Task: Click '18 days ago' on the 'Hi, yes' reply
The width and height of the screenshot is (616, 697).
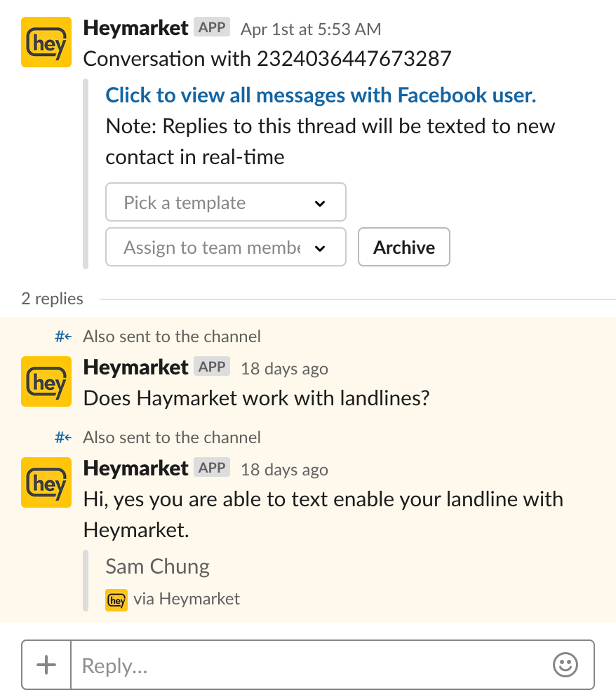Action: (x=284, y=470)
